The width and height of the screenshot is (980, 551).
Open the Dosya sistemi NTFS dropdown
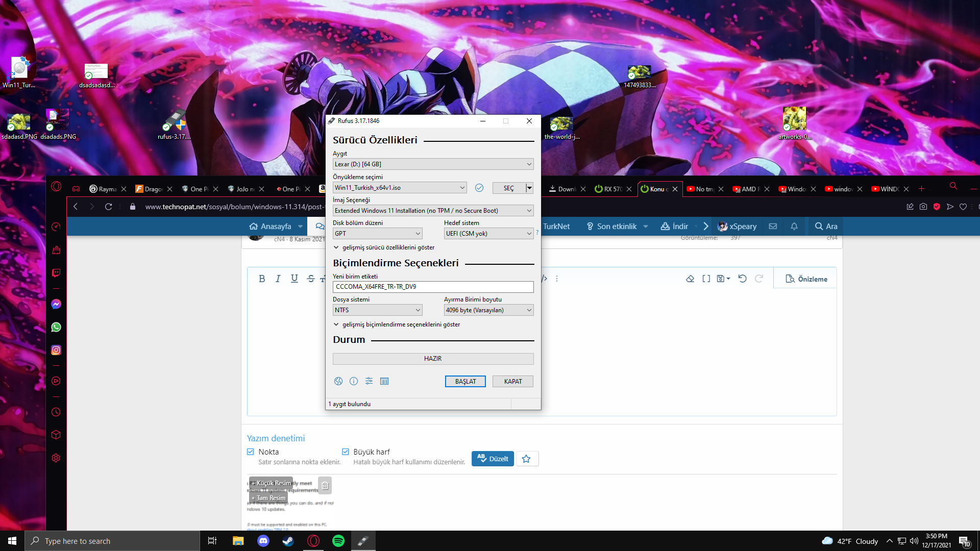[377, 310]
